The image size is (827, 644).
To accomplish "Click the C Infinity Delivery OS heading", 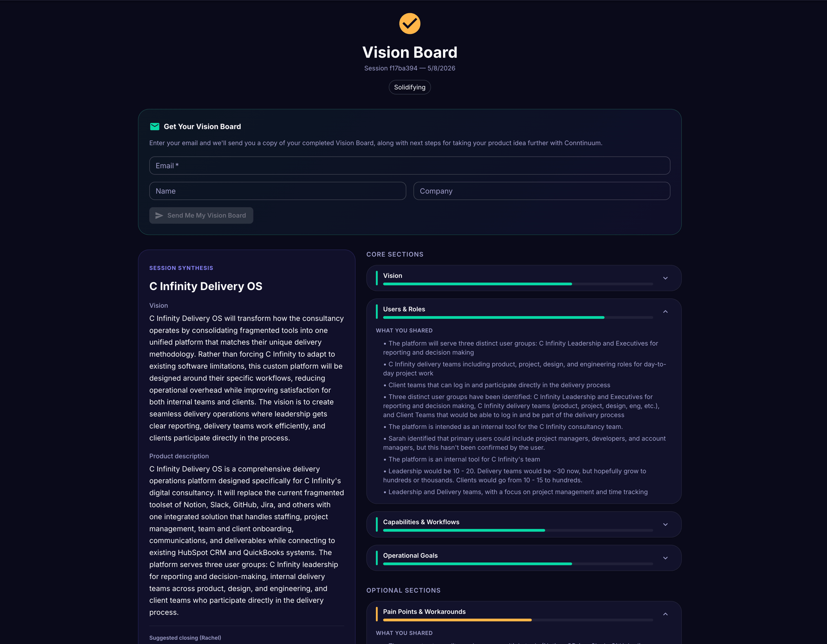I will [206, 286].
